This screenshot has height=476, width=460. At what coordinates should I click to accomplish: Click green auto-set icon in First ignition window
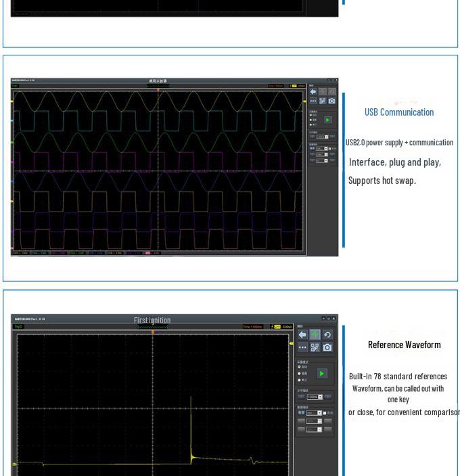coord(315,335)
